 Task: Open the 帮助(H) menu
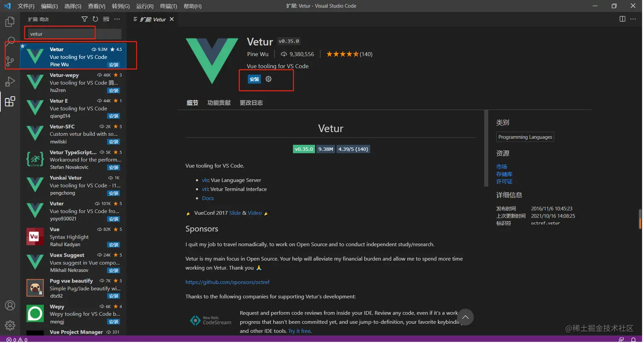coord(193,6)
